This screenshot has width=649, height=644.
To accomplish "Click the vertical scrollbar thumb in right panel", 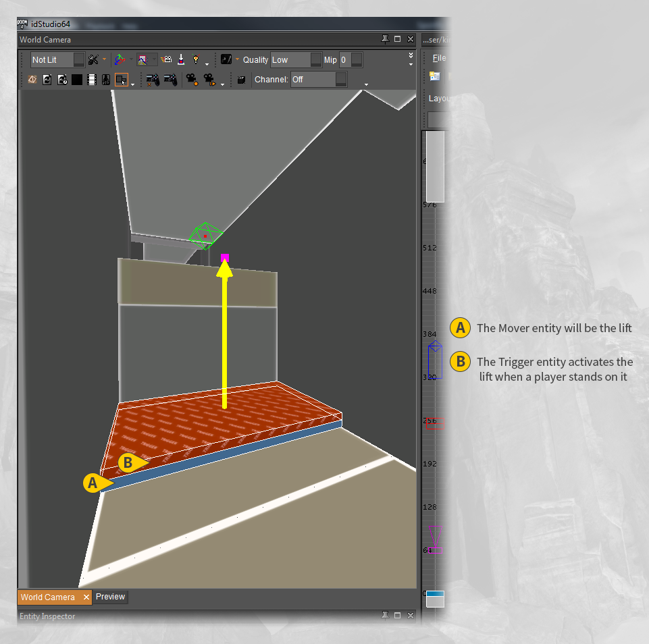I will click(x=435, y=166).
